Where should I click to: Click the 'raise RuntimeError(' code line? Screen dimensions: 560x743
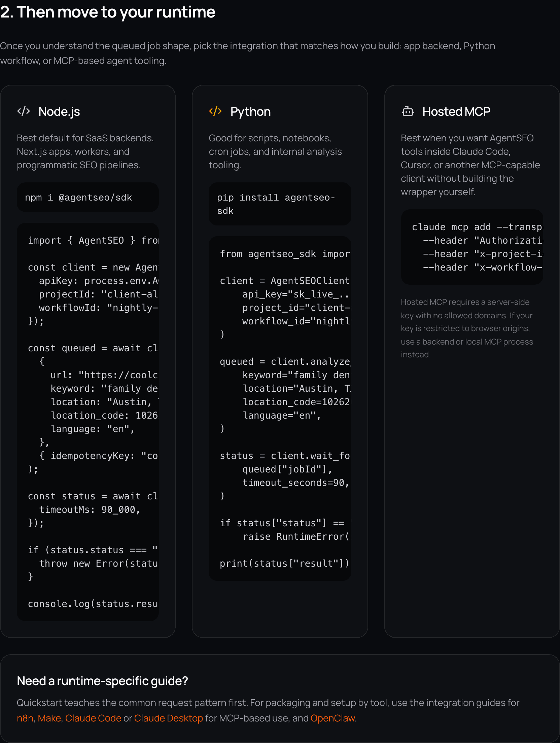[296, 536]
